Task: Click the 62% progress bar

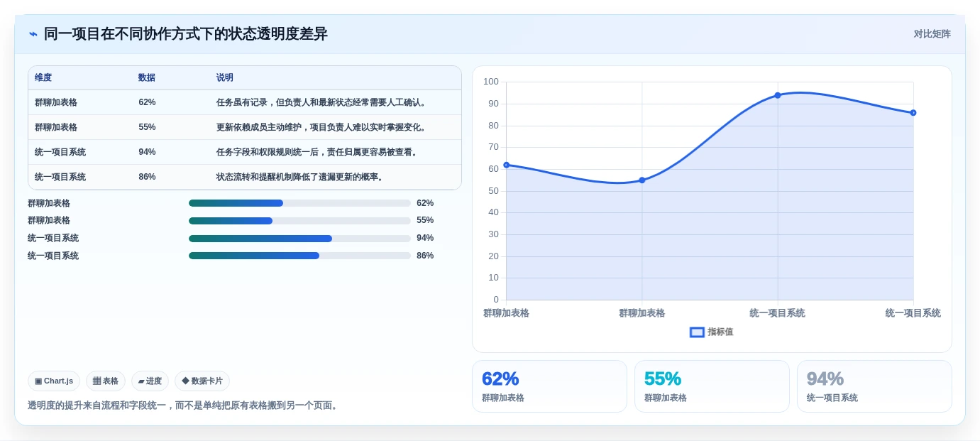Action: [299, 203]
